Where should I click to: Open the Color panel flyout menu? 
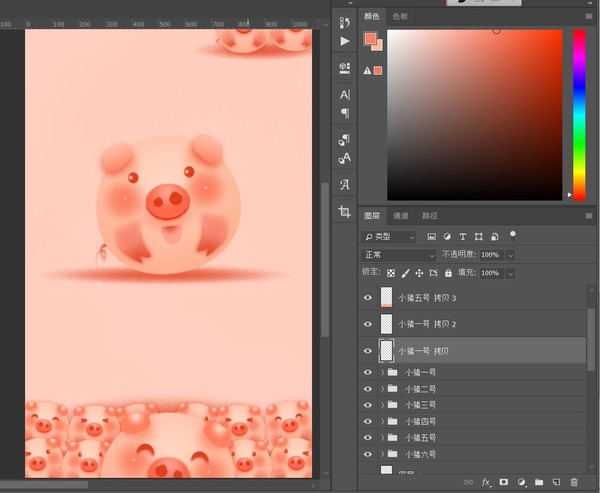589,16
